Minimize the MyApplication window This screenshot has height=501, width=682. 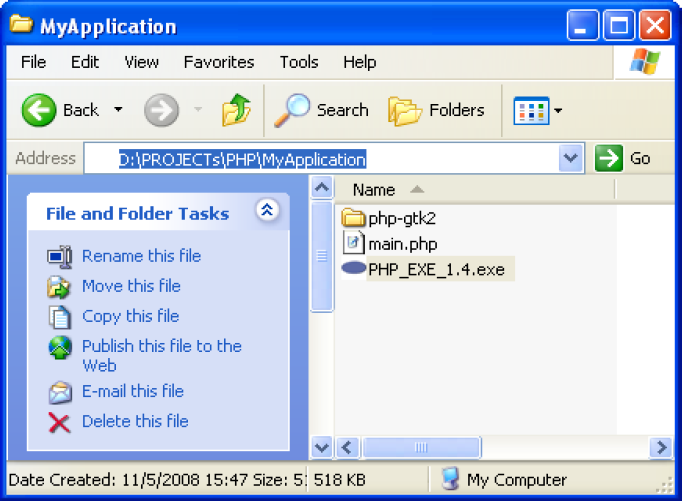click(x=583, y=25)
